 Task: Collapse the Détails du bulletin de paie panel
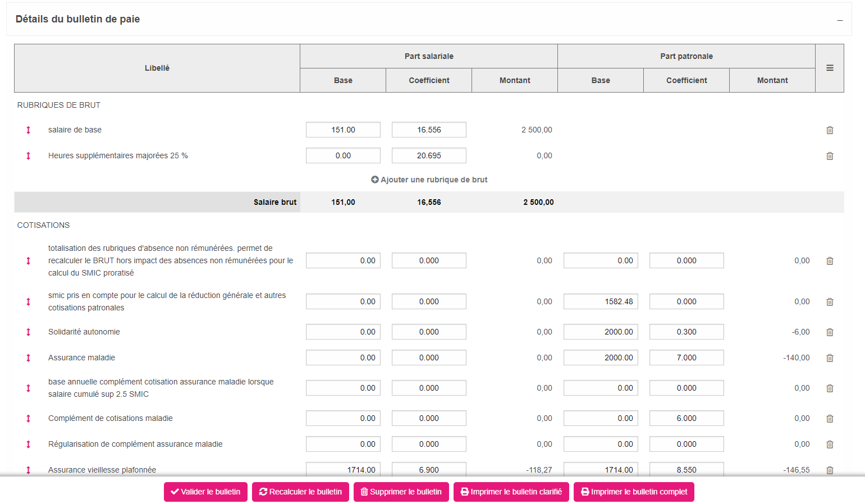click(840, 20)
